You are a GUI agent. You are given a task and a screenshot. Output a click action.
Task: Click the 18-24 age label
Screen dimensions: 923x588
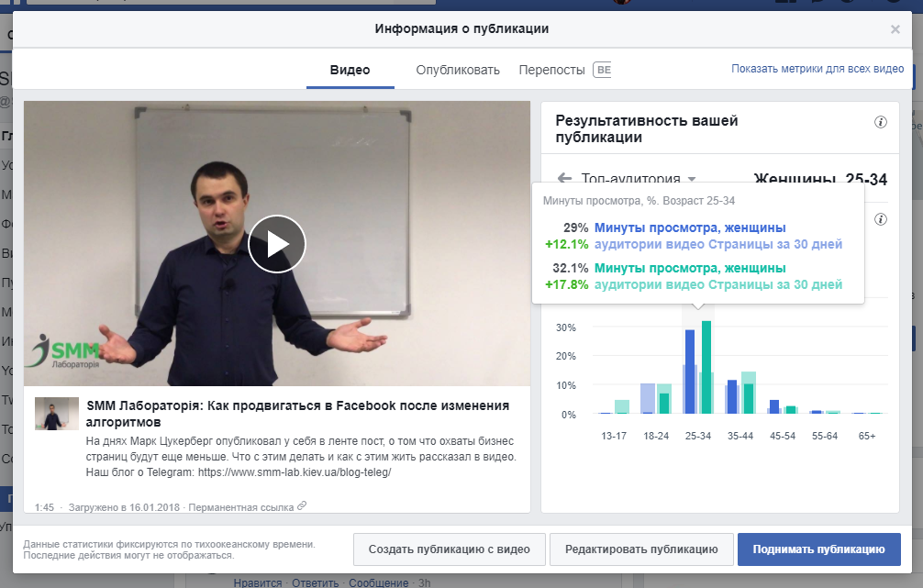(x=656, y=436)
